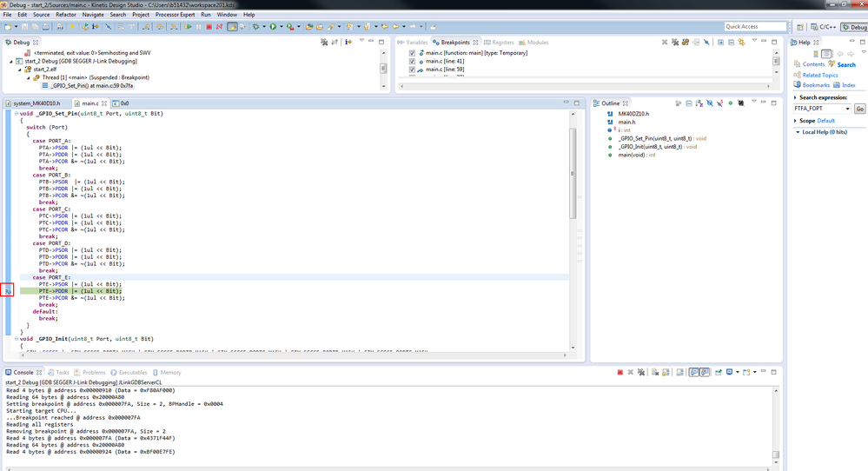868x471 pixels.
Task: Toggle Show Console When Output Changes button
Action: 693,373
